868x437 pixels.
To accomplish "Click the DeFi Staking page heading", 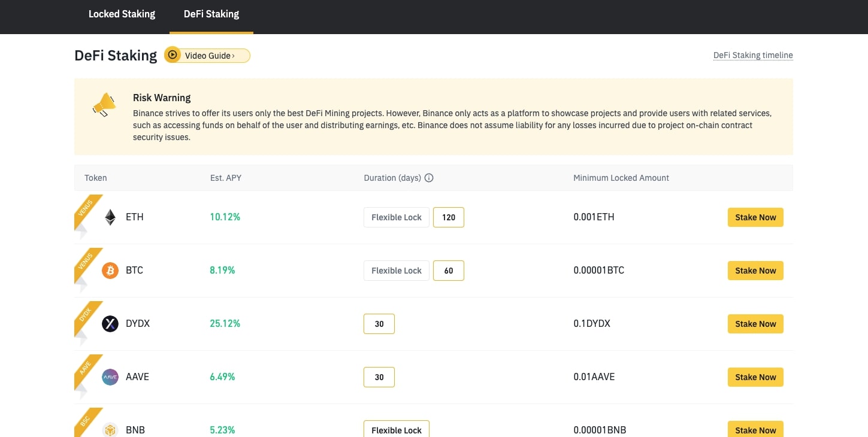I will click(116, 56).
